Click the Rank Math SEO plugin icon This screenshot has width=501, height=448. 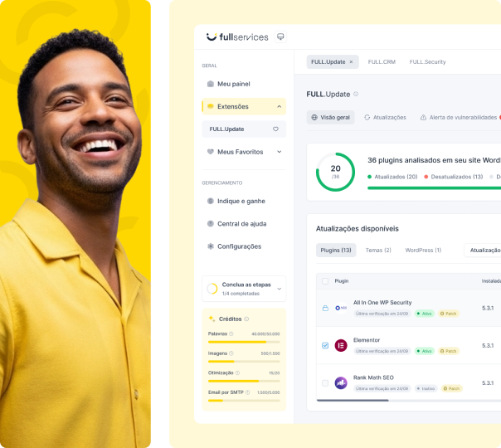[341, 382]
